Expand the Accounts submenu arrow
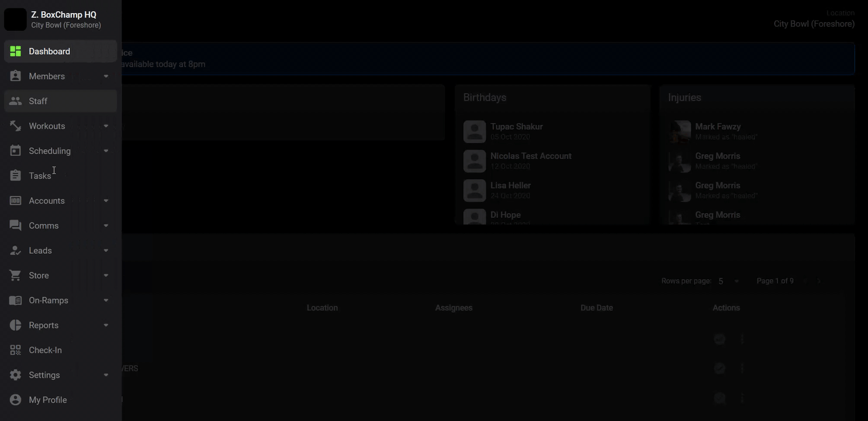868x421 pixels. (106, 201)
